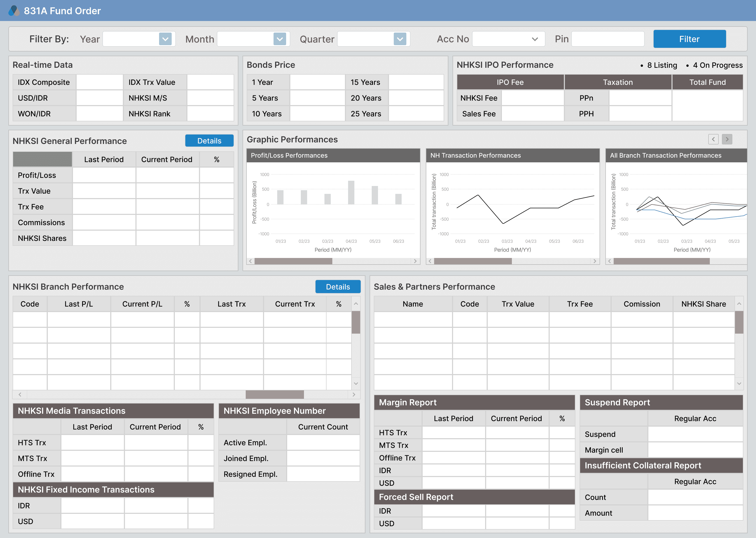This screenshot has width=756, height=538.
Task: Go to previous graphic performance chart
Action: tap(713, 139)
